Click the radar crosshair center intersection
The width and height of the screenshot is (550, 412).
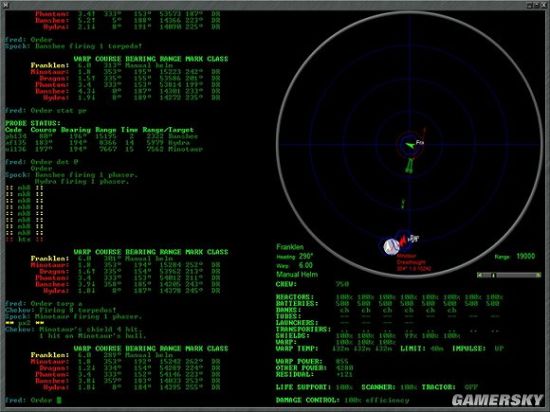(409, 144)
